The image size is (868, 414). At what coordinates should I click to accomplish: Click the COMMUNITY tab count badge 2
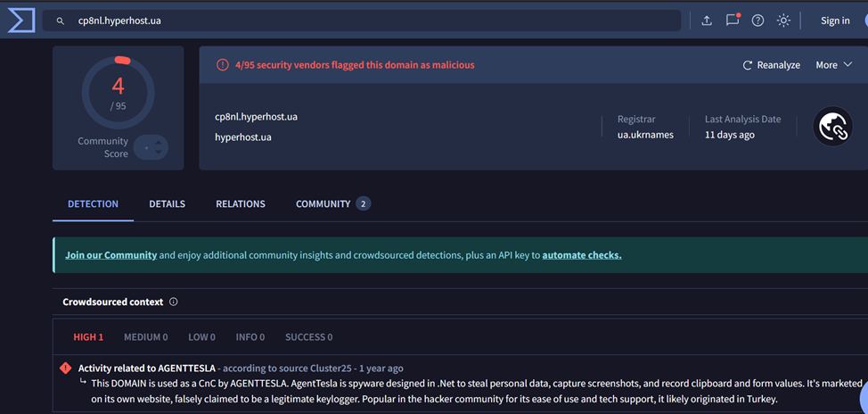tap(363, 204)
